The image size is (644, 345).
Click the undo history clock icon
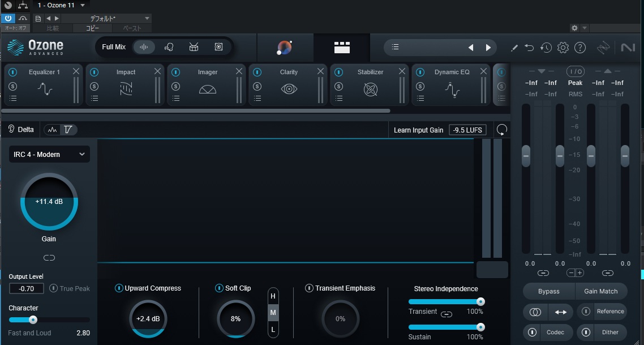[546, 48]
